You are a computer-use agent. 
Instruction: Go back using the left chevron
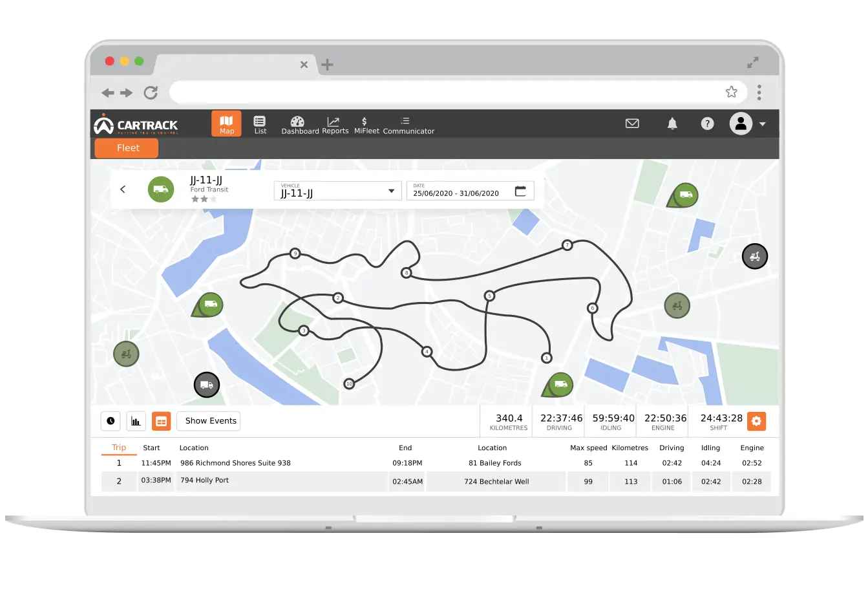pyautogui.click(x=123, y=189)
